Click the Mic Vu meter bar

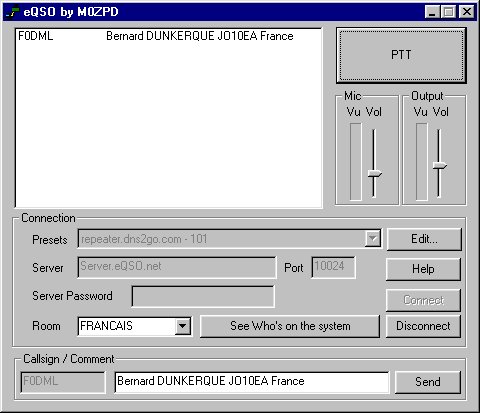pyautogui.click(x=356, y=162)
